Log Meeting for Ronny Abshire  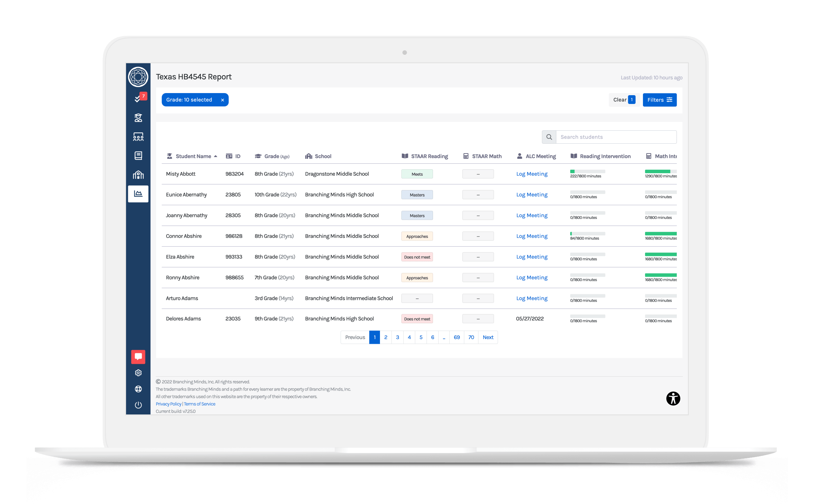click(532, 277)
